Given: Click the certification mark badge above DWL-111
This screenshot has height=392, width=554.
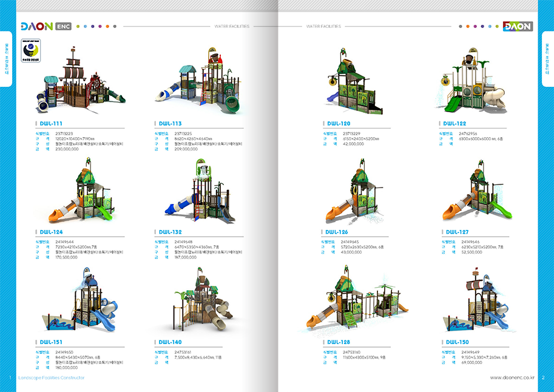Looking at the screenshot, I should click(x=30, y=49).
